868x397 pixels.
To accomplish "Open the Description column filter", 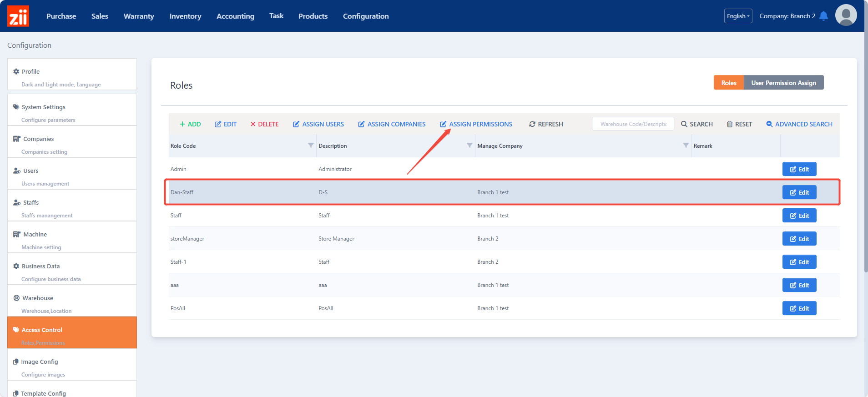I will tap(469, 146).
